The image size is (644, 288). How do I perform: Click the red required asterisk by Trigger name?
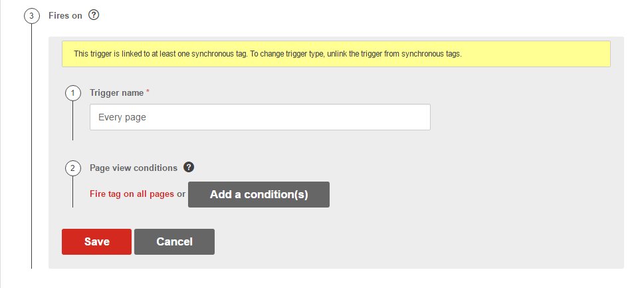pyautogui.click(x=148, y=92)
